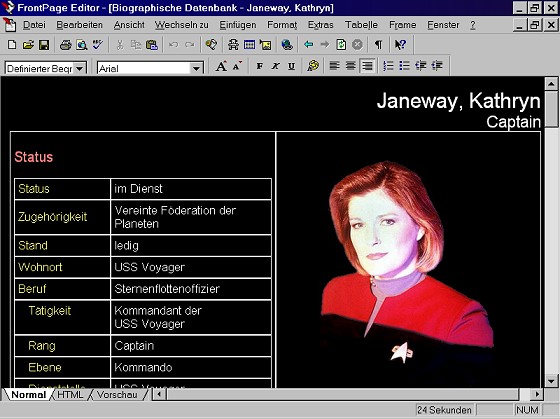Open the print preview magnifier icon
560x419 pixels.
click(82, 45)
